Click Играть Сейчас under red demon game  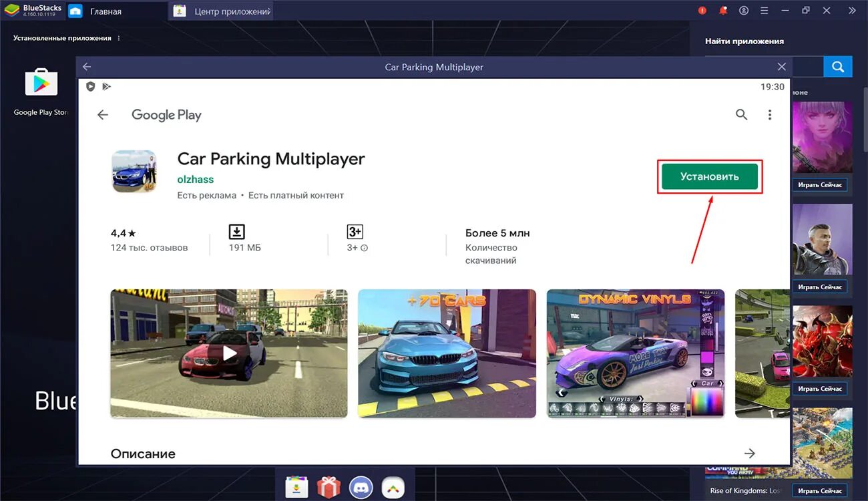click(820, 388)
